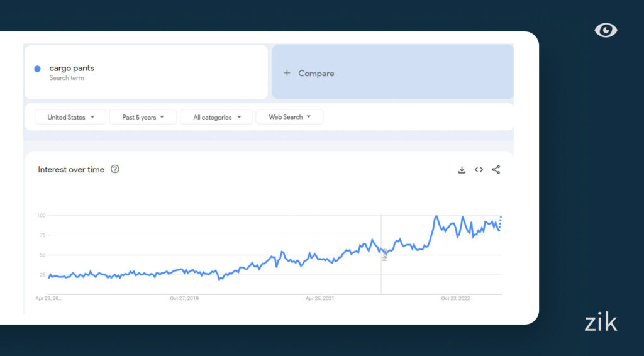The image size is (644, 356).
Task: Expand the Past 5 years time range
Action: (x=143, y=117)
